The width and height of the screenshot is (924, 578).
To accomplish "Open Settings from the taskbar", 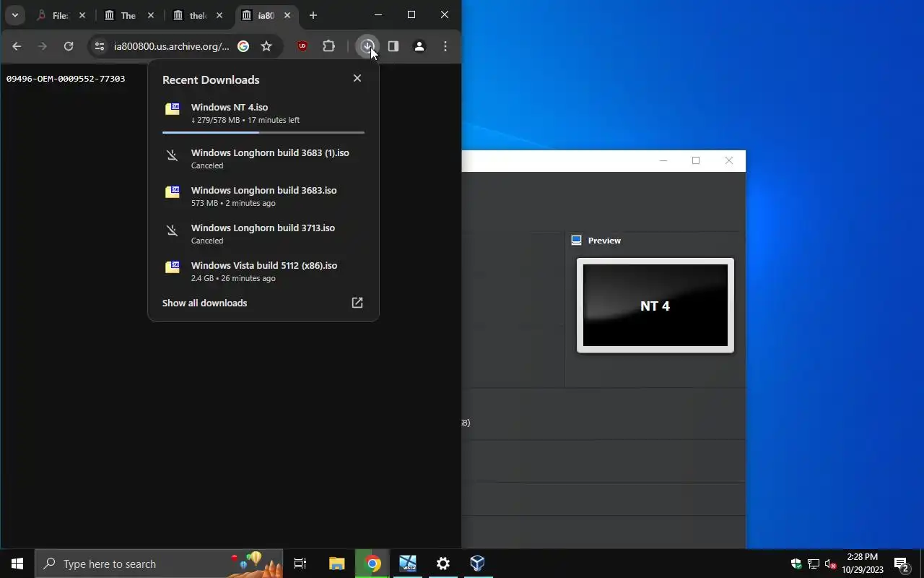I will pyautogui.click(x=443, y=564).
